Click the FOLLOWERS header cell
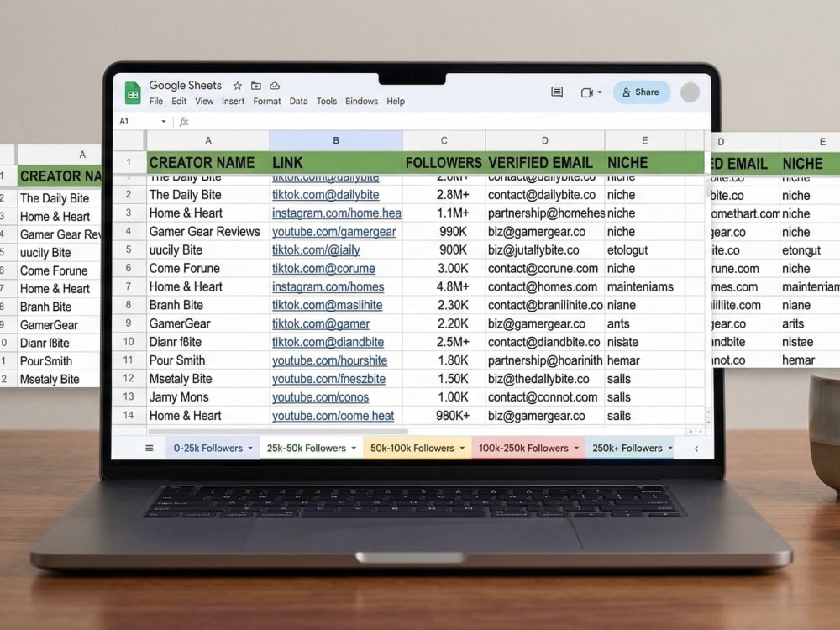840x630 pixels. tap(444, 163)
